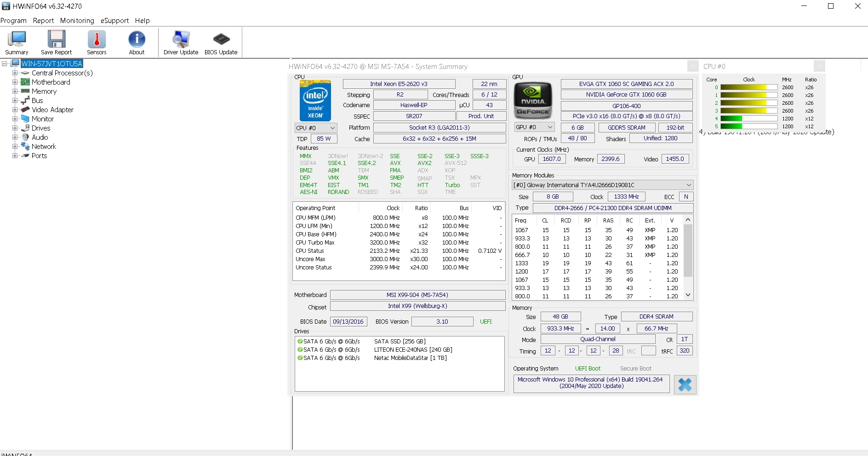Screen dimensions: 868x456
Task: Click the Save Report floppy icon
Action: (x=56, y=42)
